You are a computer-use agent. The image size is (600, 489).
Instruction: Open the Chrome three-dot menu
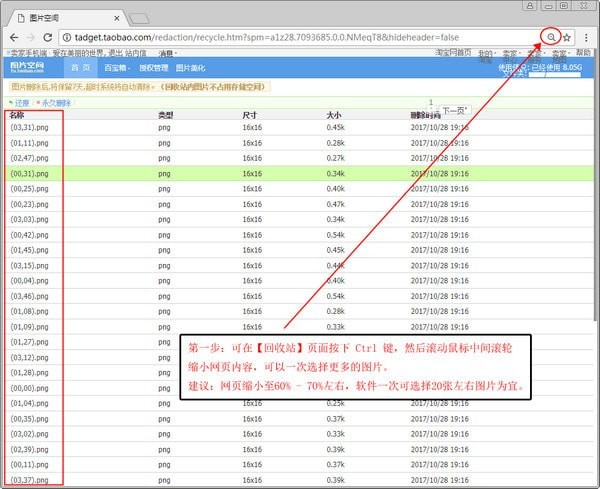(x=586, y=37)
